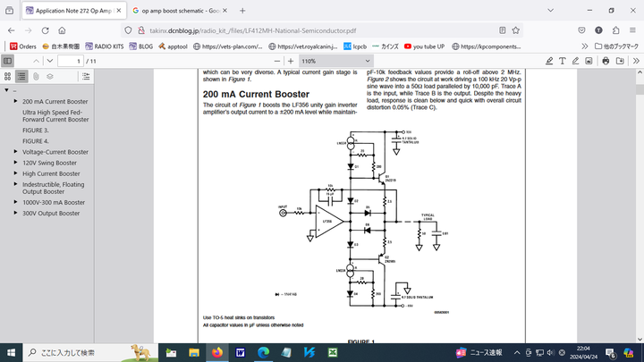This screenshot has width=644, height=362.
Task: Show layers view in sidebar
Action: (51, 77)
